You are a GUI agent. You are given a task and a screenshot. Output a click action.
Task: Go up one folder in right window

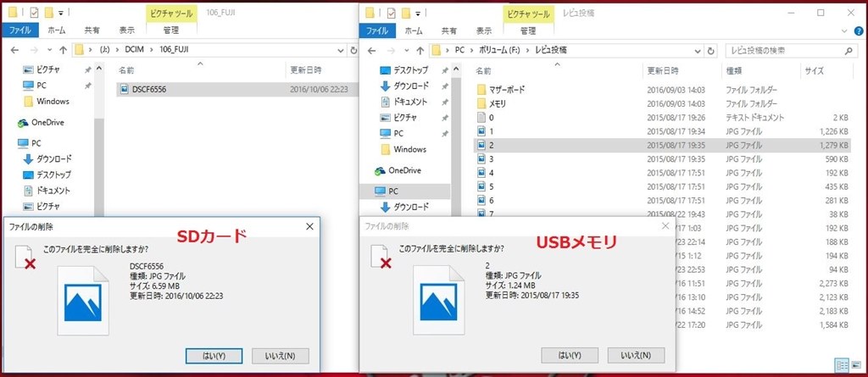[420, 50]
